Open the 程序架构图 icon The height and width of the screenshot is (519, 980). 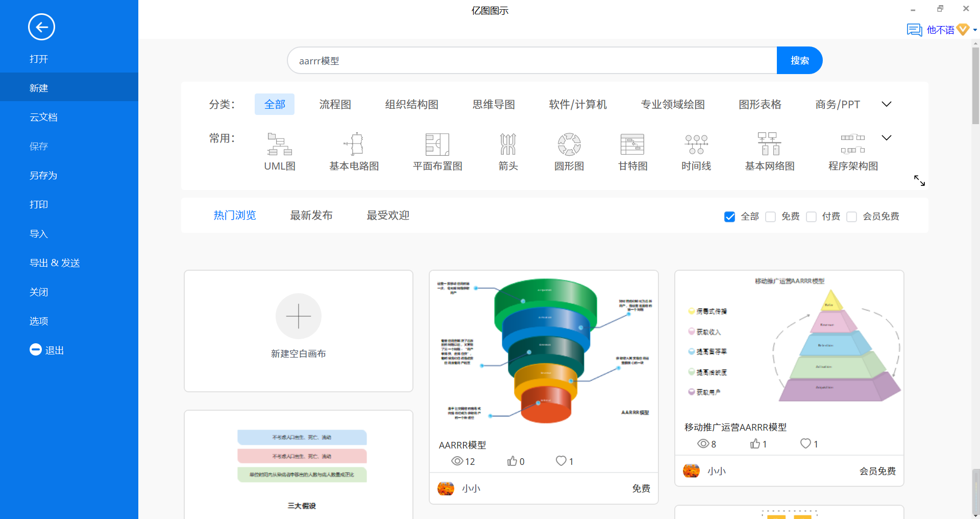click(x=853, y=144)
